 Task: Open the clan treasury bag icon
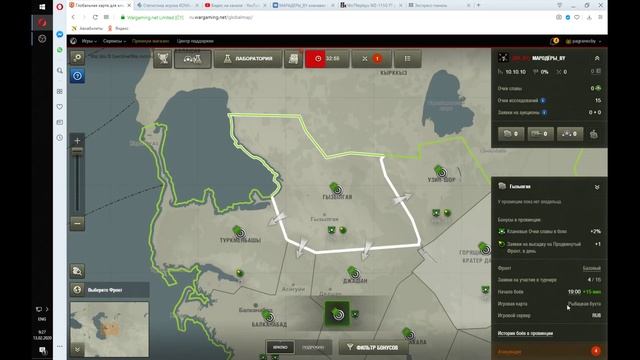tap(594, 134)
